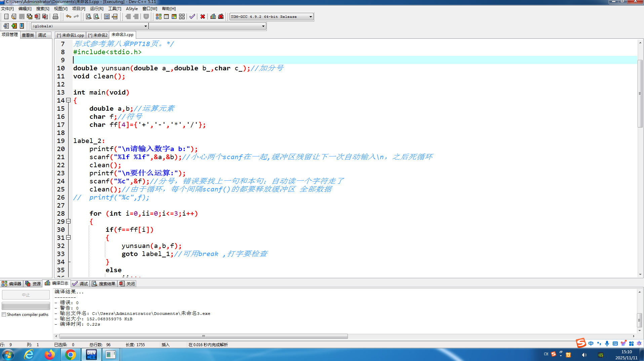This screenshot has height=361, width=644.
Task: Click the 总行数: 96 status bar entry
Action: (x=100, y=345)
